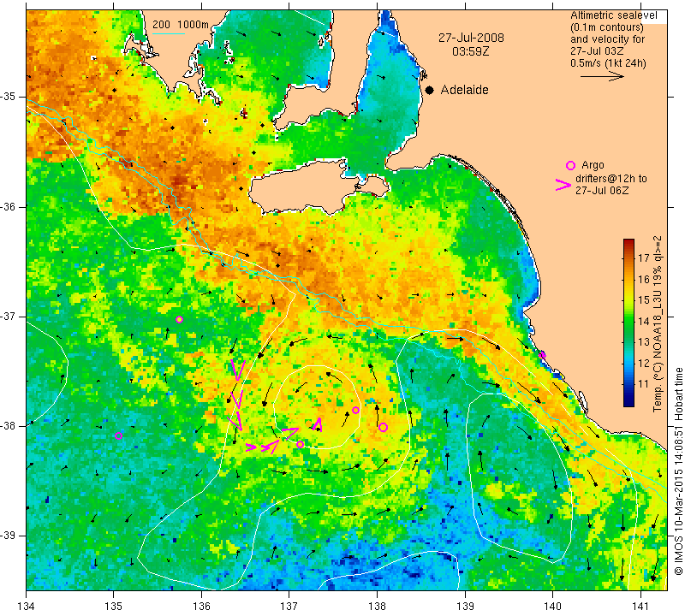
Task: Click the cyan isobath legend line under 200 1000m
Action: pos(169,33)
